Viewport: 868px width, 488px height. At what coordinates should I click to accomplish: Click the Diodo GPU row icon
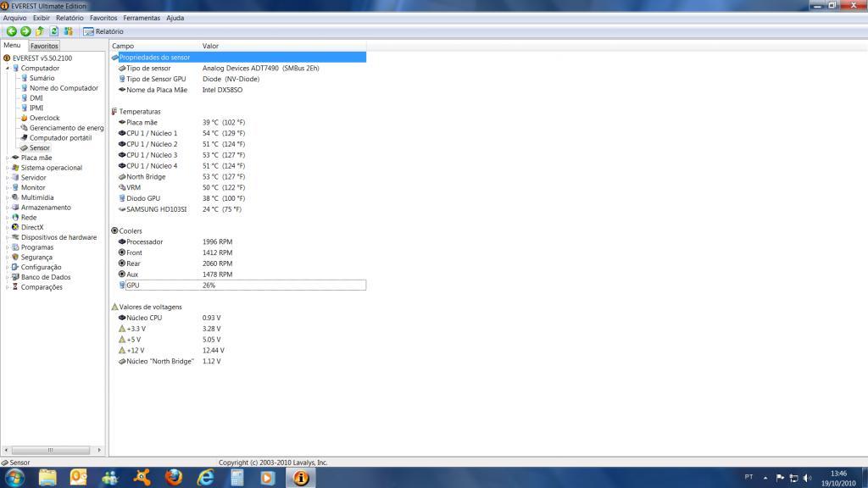pos(122,198)
